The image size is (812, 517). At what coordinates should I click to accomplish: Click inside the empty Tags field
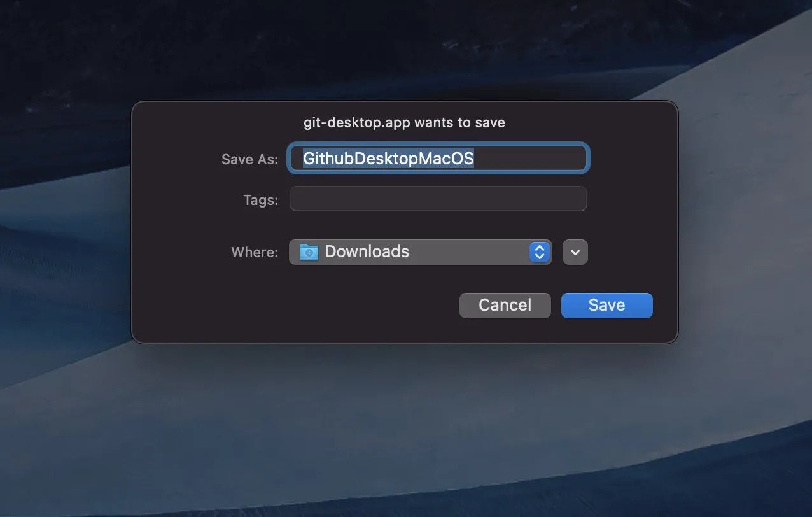point(438,199)
